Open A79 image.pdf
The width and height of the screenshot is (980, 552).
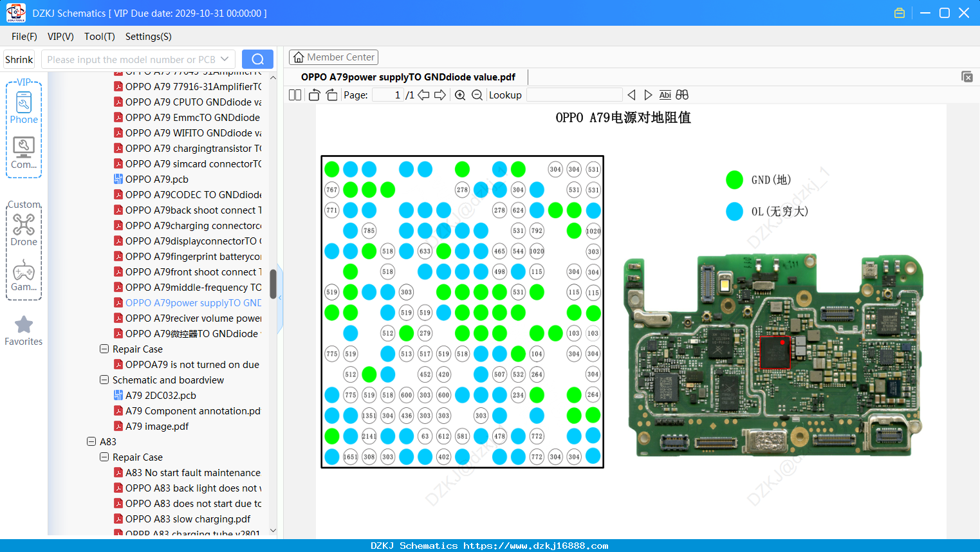coord(151,427)
